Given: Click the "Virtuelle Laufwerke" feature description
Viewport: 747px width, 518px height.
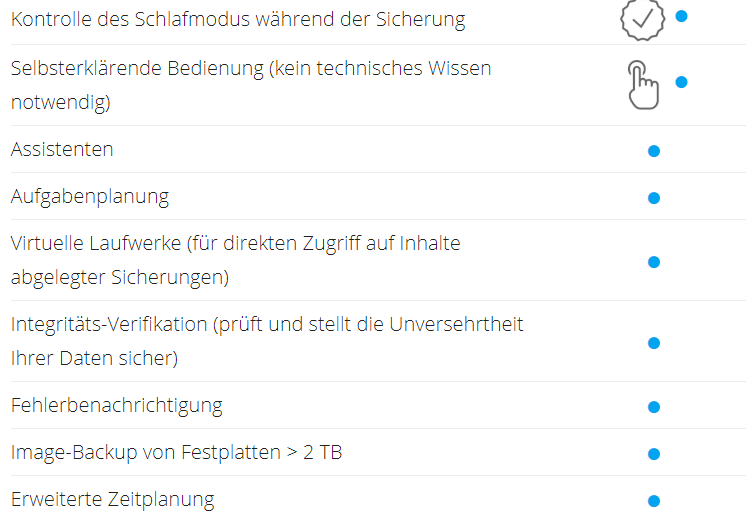Looking at the screenshot, I should [236, 260].
